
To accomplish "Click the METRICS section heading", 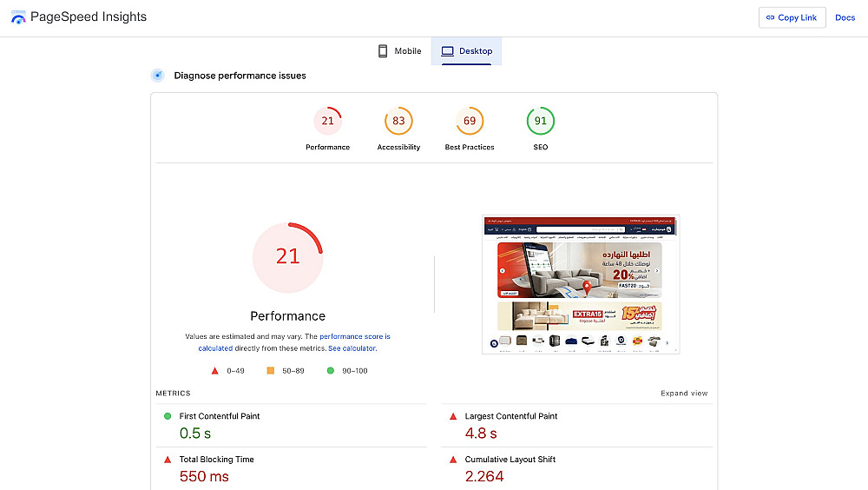I will pos(173,393).
